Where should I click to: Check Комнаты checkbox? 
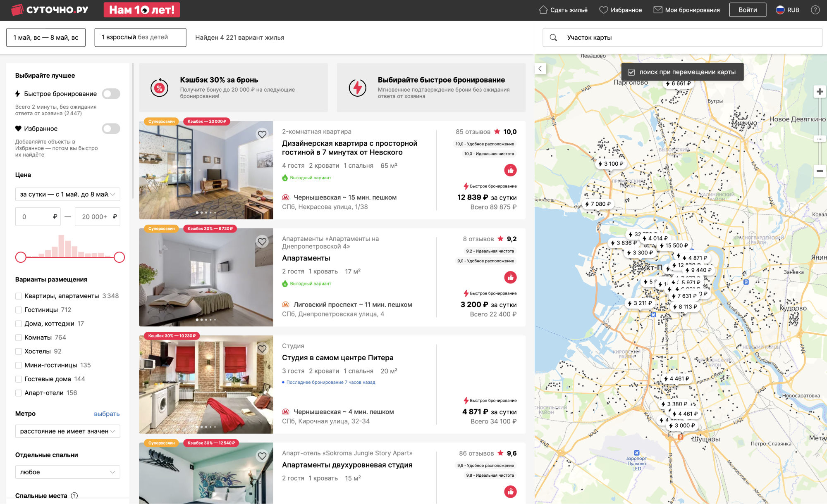pos(19,338)
